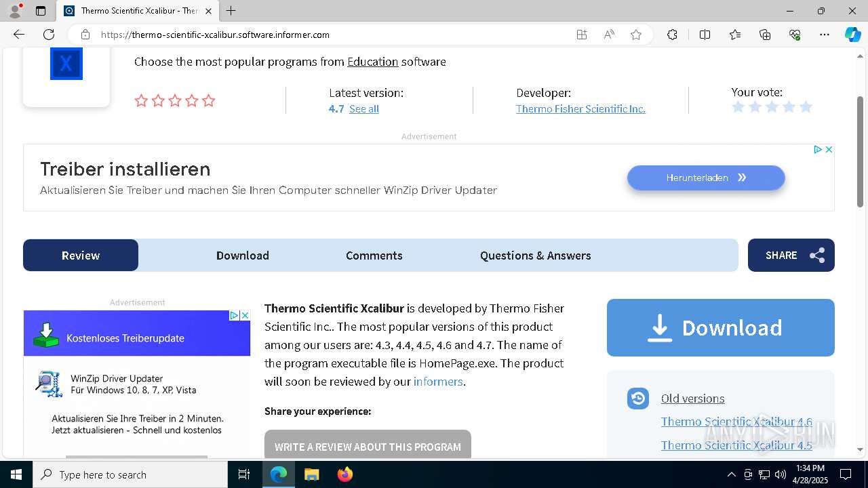
Task: Rate the program with third vote star
Action: tap(772, 107)
